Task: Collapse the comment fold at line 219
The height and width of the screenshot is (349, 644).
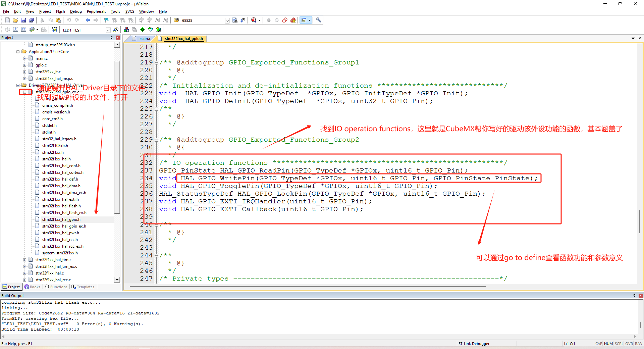Action: pos(156,62)
